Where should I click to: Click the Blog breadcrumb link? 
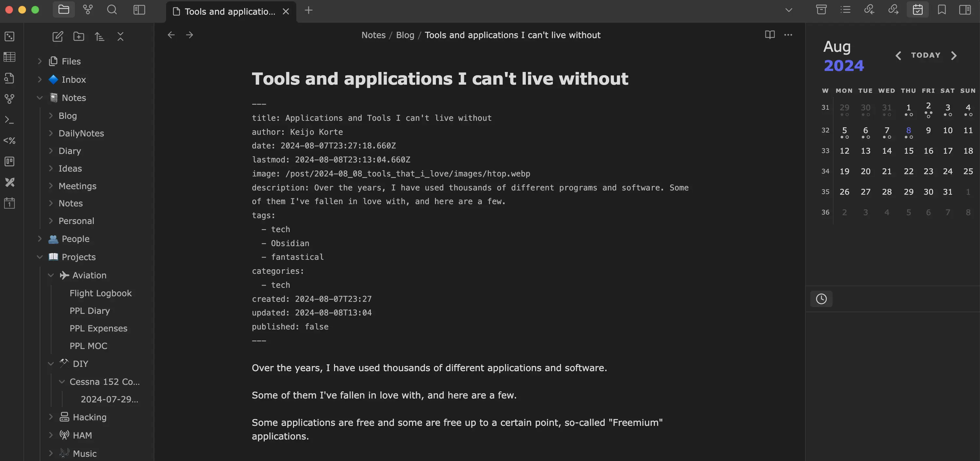[405, 35]
